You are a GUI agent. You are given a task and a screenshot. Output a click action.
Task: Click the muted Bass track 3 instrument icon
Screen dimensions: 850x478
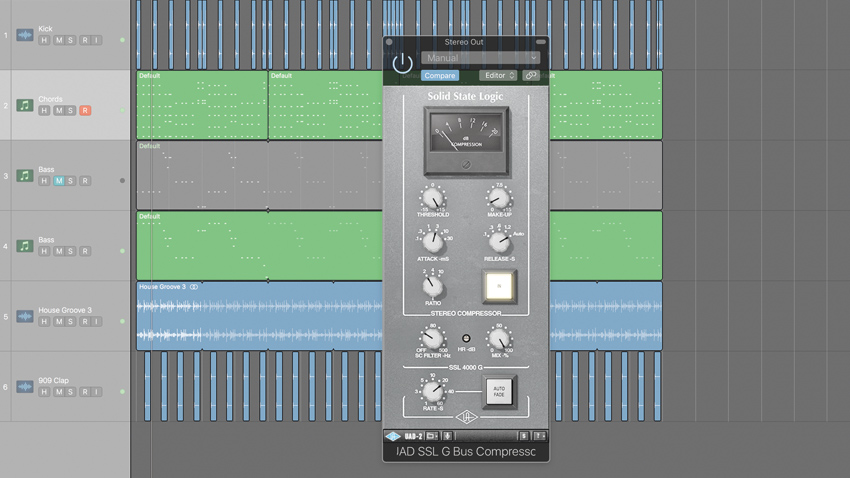pyautogui.click(x=25, y=176)
